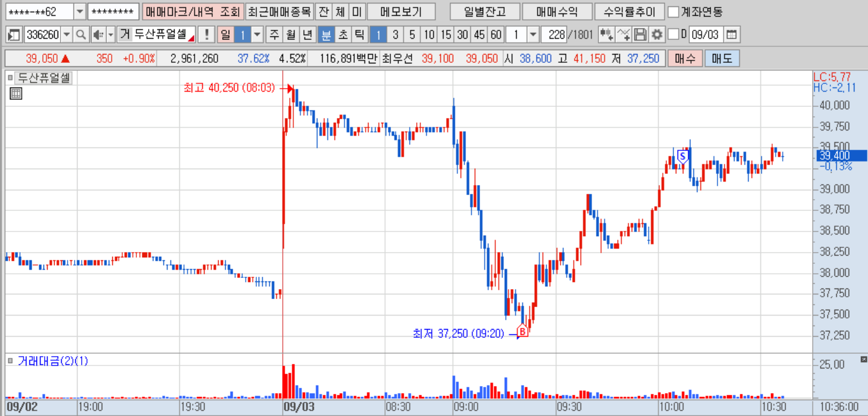Open the 메모보기 memo view button

tap(401, 12)
